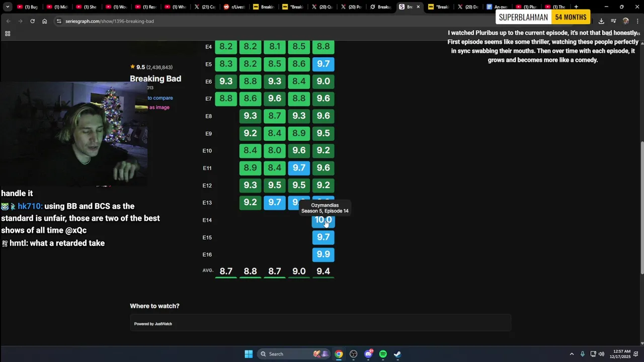Screen dimensions: 644x362
Task: Click the E14 row label
Action: coord(207,220)
